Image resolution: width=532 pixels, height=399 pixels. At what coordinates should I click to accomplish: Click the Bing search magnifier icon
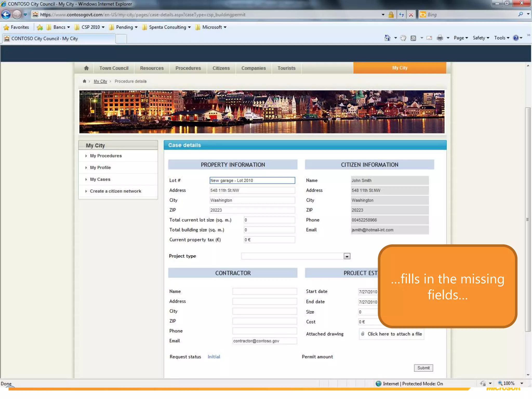click(x=520, y=15)
